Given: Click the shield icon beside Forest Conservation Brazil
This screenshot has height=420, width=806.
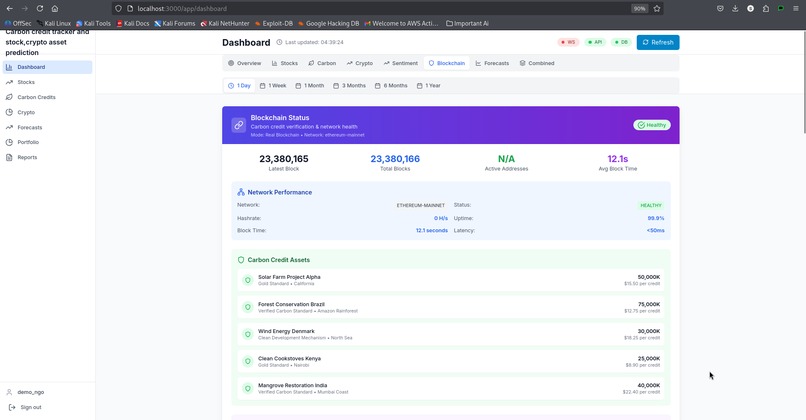Looking at the screenshot, I should 248,307.
